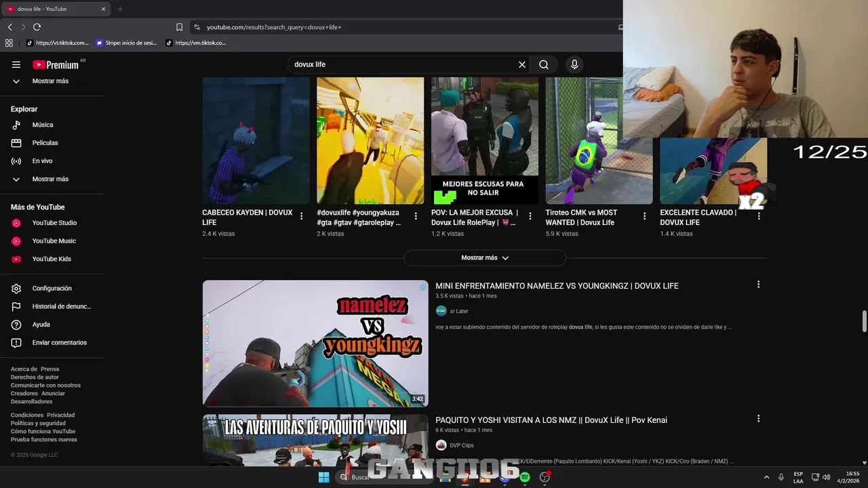This screenshot has width=868, height=488.
Task: Open Spotify from the taskbar
Action: click(x=524, y=477)
